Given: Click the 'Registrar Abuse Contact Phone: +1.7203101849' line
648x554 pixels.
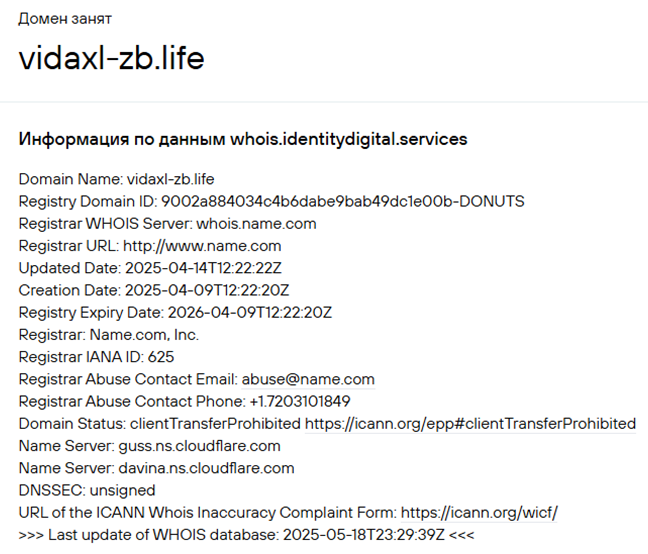Looking at the screenshot, I should click(x=184, y=402).
